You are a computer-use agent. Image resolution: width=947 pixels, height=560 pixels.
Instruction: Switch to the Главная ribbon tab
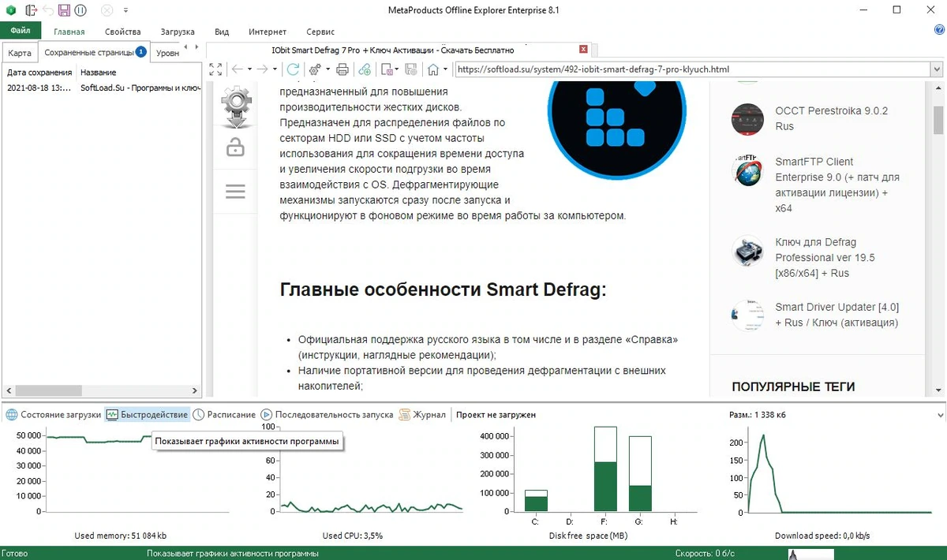69,32
